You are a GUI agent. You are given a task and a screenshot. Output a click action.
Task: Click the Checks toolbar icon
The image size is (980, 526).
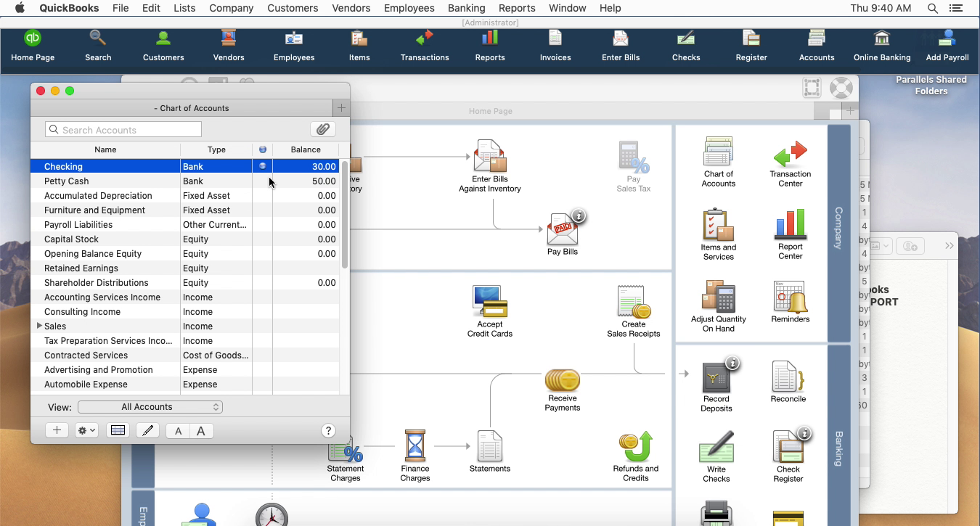(686, 46)
